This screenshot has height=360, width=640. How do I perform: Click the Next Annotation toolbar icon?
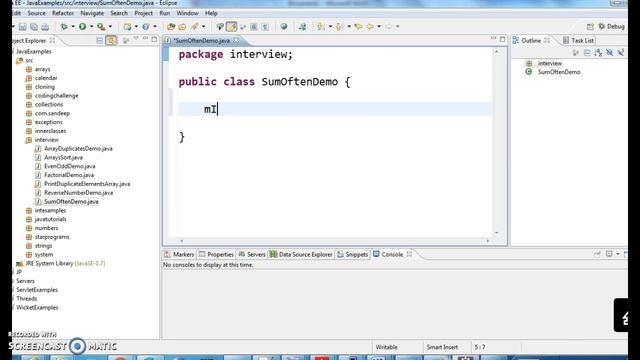321,27
